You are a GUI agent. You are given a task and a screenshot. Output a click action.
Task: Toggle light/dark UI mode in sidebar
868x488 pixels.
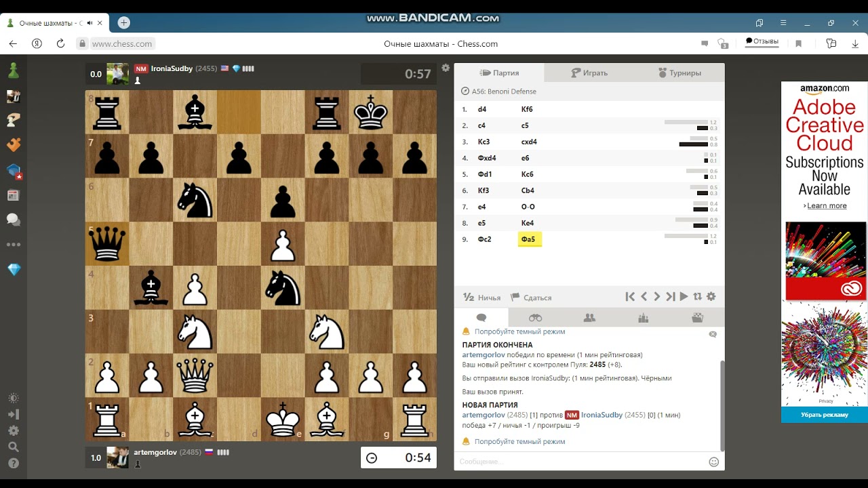14,398
